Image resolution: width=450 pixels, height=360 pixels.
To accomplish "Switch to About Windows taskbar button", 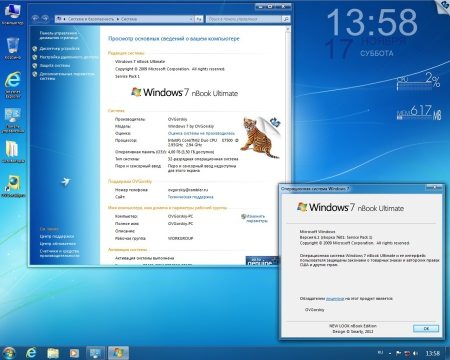I will tap(118, 353).
